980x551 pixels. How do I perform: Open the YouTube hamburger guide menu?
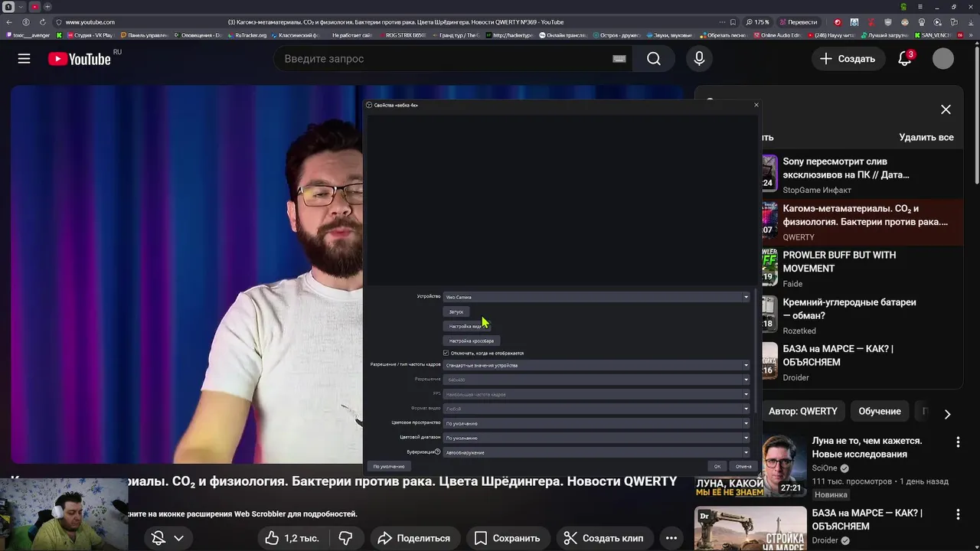point(24,59)
